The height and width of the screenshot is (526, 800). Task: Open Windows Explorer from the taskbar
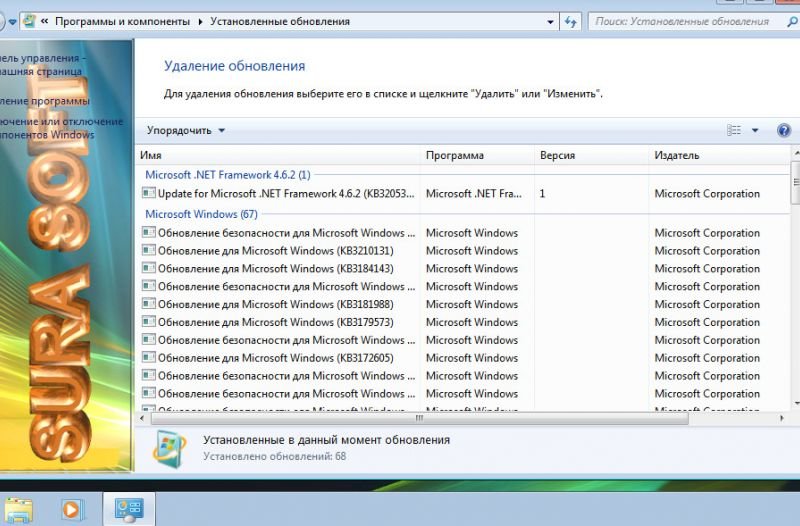click(x=19, y=510)
